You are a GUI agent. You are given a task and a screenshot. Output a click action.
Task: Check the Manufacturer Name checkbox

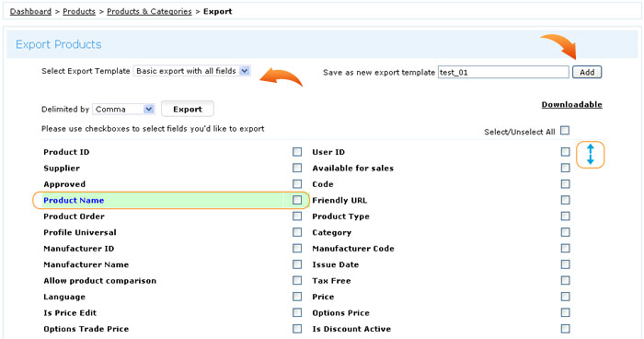(x=297, y=264)
